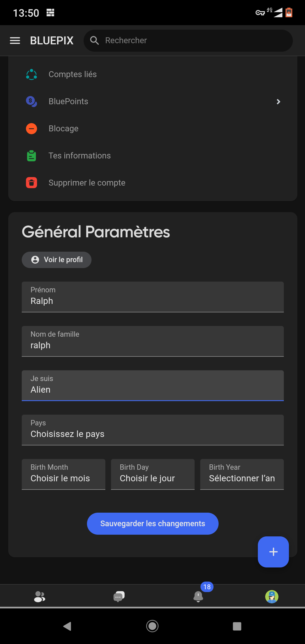The width and height of the screenshot is (305, 644).
Task: Open the Birth Day dropdown
Action: pyautogui.click(x=152, y=474)
